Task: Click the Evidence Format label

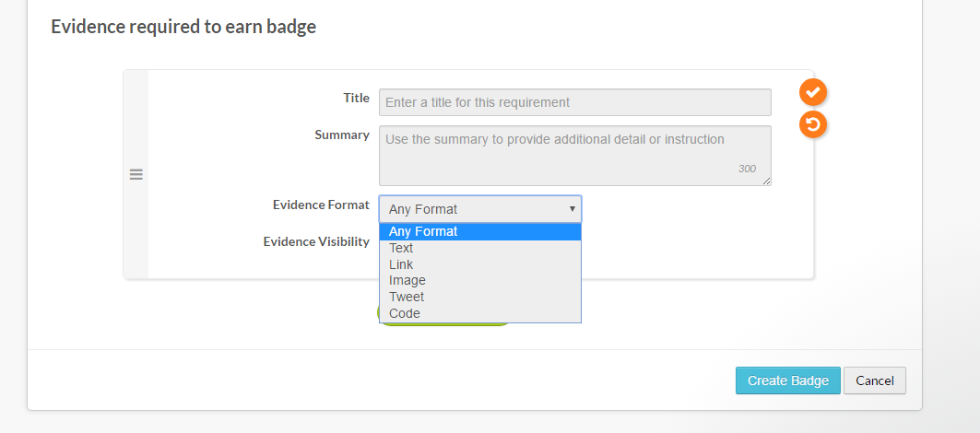Action: coord(321,205)
